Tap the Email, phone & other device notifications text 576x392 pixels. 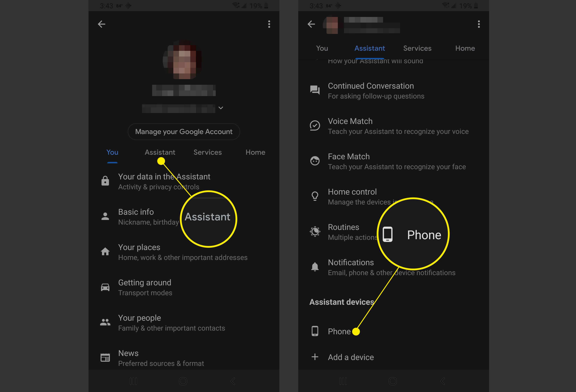(x=392, y=273)
